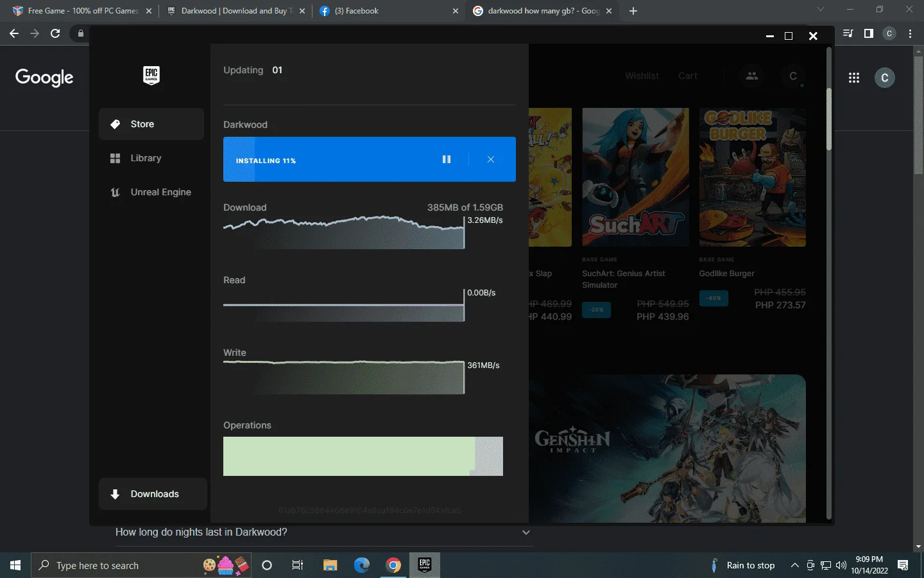
Task: Open File Explorer from taskbar
Action: pos(330,565)
